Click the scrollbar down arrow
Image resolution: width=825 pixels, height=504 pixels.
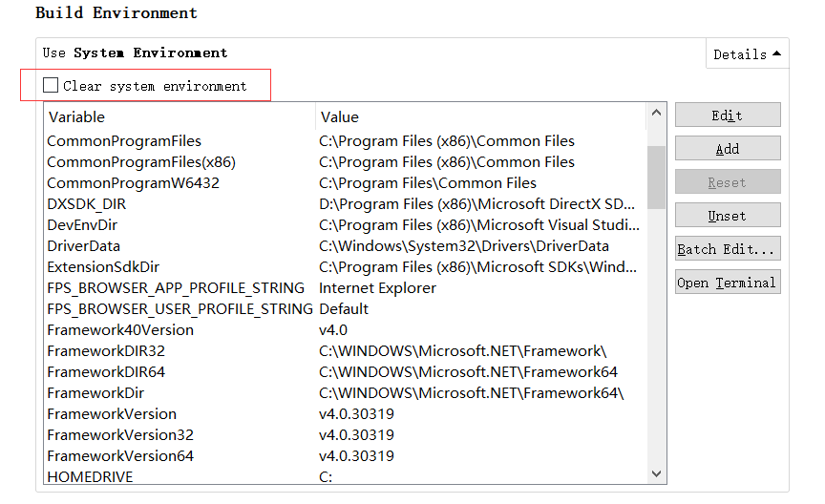click(x=656, y=473)
